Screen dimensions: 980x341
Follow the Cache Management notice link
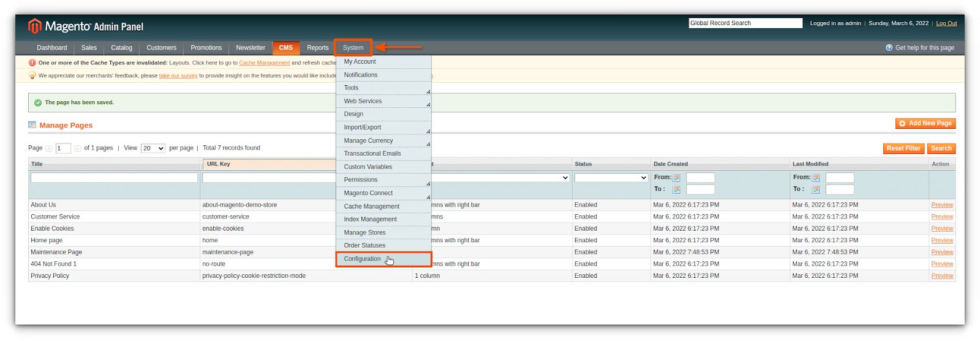pyautogui.click(x=264, y=63)
